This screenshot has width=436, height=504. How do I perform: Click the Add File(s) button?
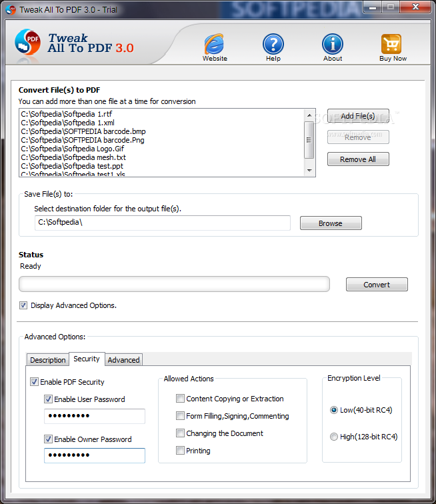[358, 116]
